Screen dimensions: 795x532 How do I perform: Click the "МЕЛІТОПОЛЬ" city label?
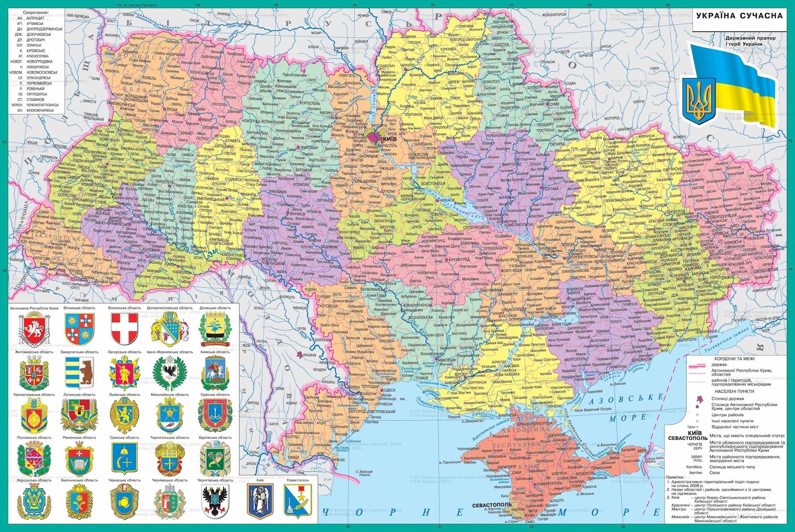coord(576,359)
